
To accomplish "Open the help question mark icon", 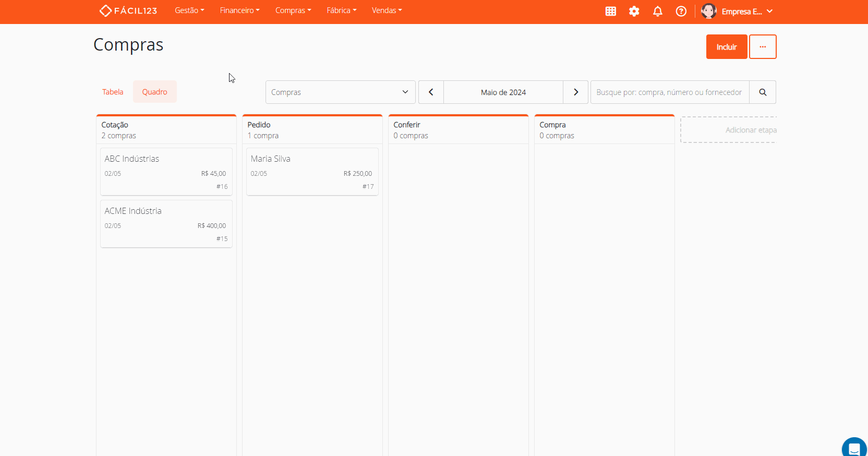I will [681, 11].
